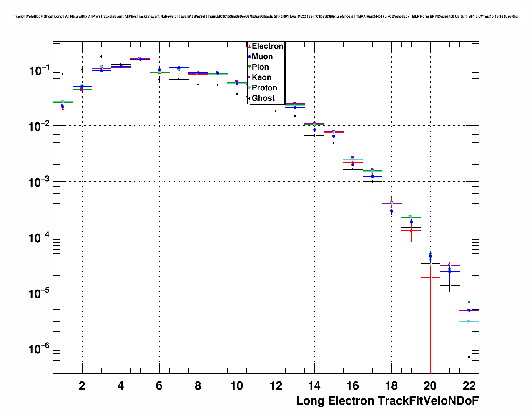
Task: Click the green Pion triangle marker in legend
Action: [249, 67]
